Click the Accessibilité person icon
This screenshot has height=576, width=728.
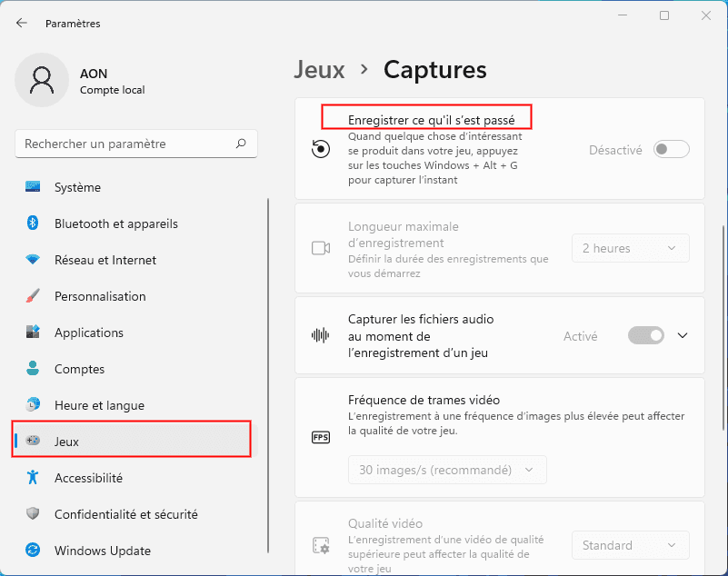click(33, 478)
